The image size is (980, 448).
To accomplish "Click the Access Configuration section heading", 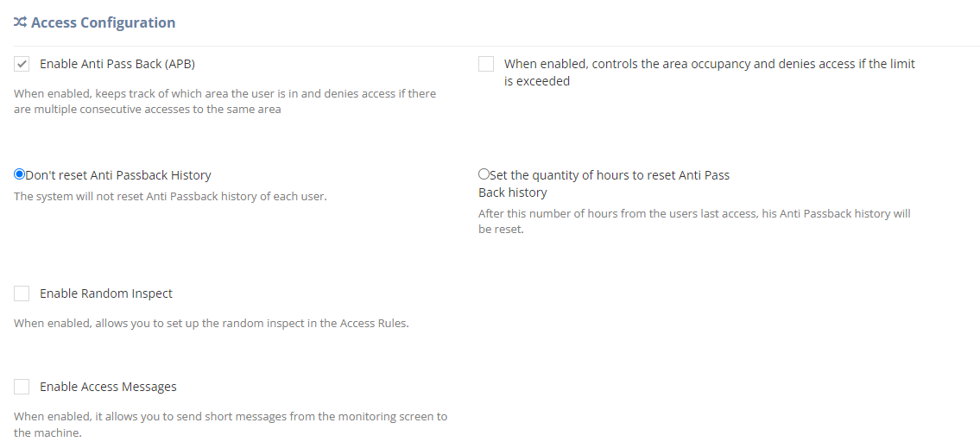I will pyautogui.click(x=103, y=22).
